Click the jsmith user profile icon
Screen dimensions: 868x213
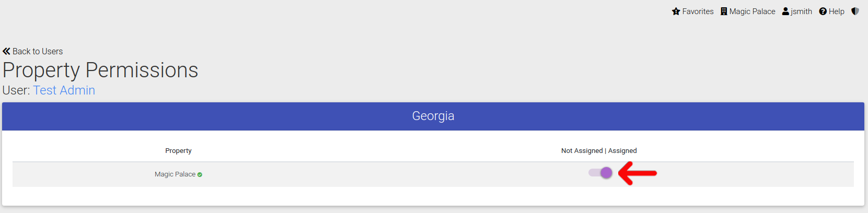785,11
